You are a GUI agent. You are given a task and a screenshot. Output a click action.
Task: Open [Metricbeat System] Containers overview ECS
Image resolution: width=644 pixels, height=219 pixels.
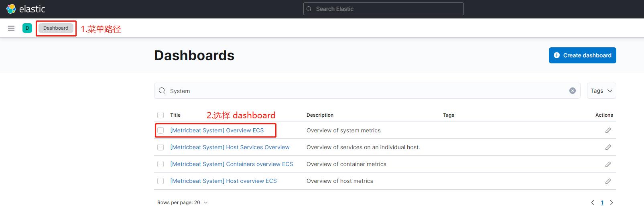(x=232, y=164)
